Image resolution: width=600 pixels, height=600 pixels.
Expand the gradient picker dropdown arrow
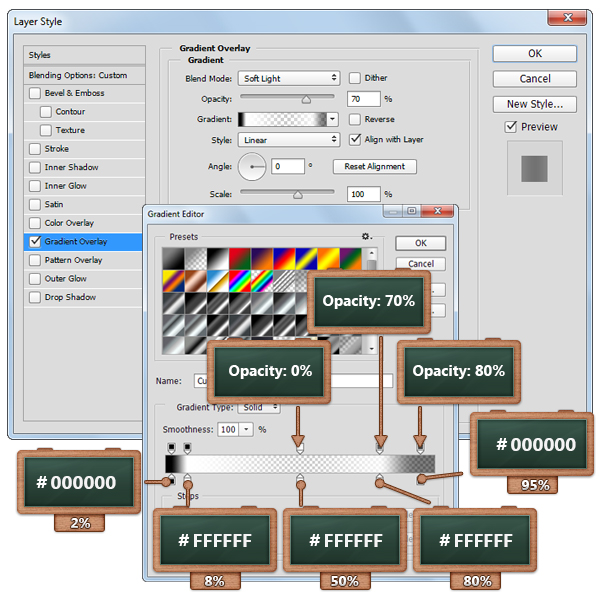click(333, 119)
